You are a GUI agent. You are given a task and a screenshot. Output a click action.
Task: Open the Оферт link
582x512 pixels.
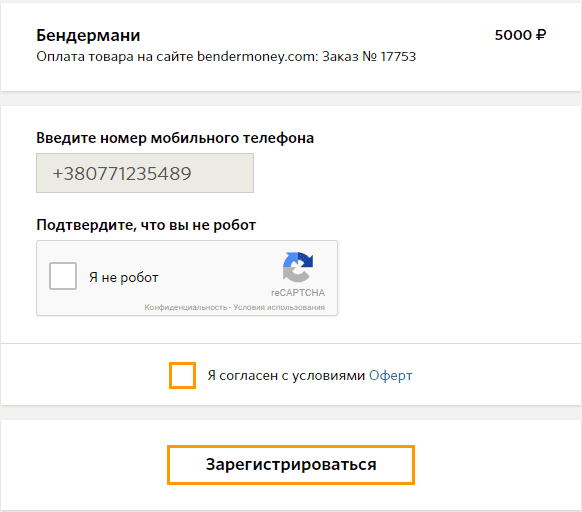point(390,375)
